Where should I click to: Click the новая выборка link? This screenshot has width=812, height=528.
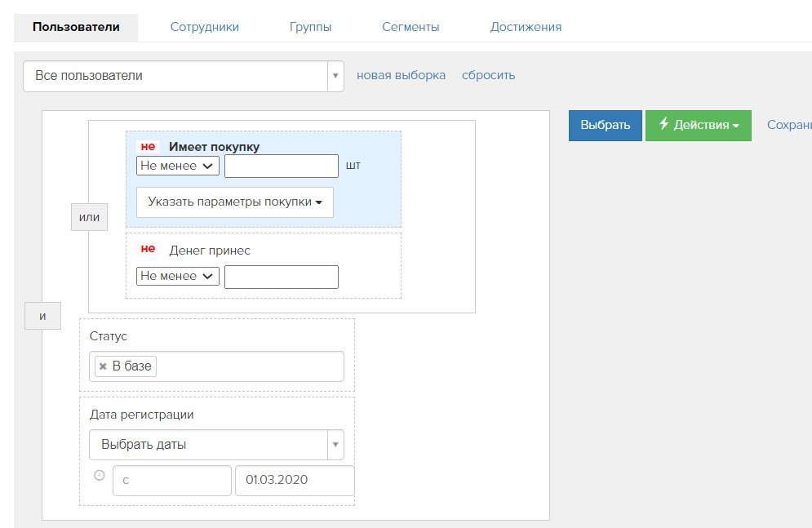pyautogui.click(x=401, y=75)
